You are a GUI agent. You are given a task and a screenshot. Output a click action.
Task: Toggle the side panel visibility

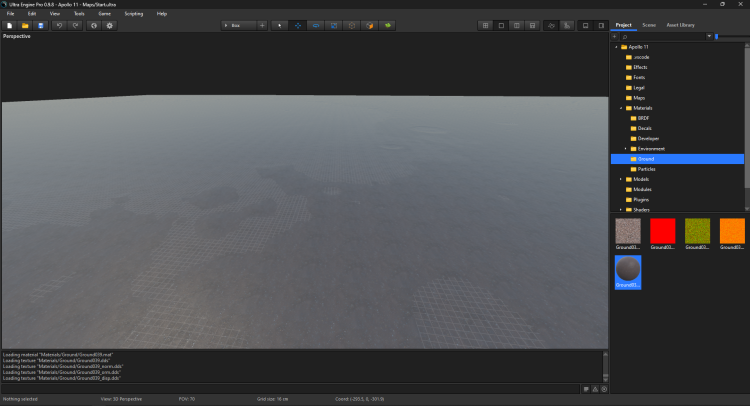click(x=602, y=25)
